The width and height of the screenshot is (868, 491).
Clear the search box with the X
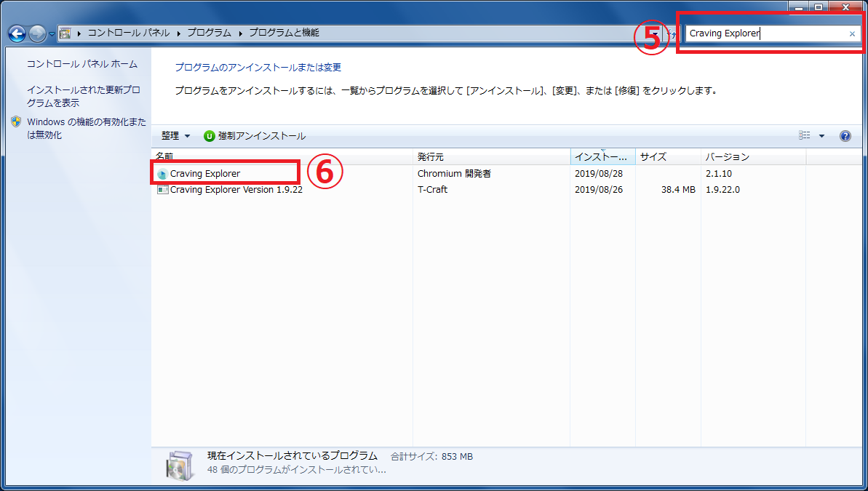852,33
